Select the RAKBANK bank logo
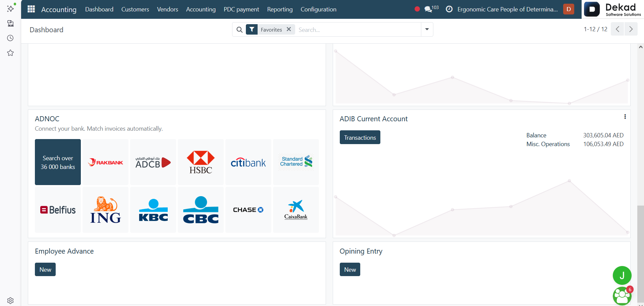644x306 pixels. [105, 162]
